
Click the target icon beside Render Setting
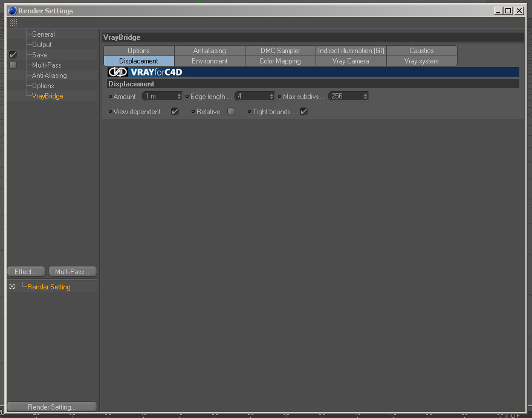point(12,286)
